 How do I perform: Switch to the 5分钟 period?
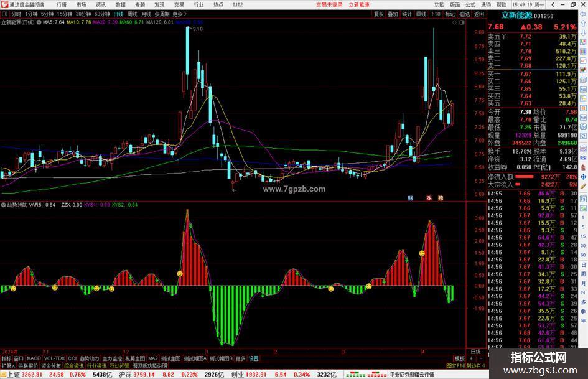coord(47,14)
